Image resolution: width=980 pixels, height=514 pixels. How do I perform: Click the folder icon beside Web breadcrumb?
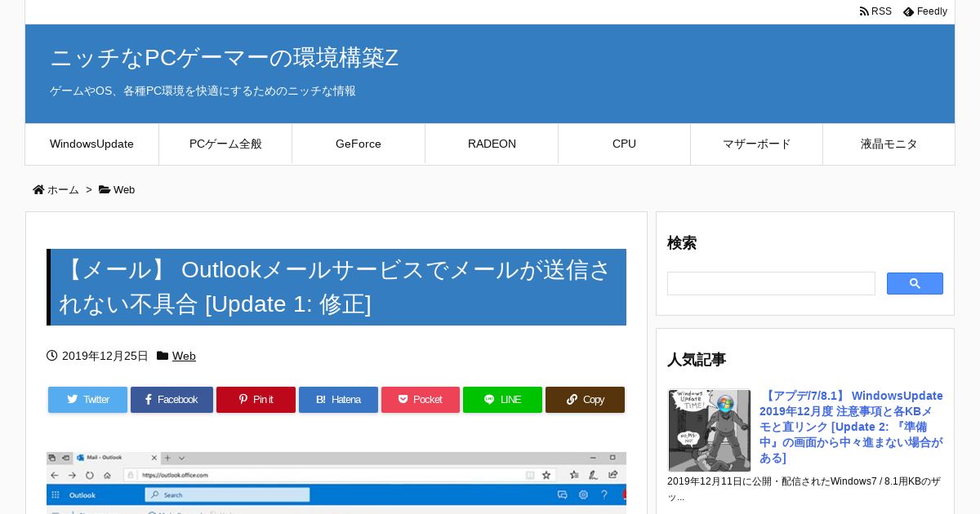point(105,190)
